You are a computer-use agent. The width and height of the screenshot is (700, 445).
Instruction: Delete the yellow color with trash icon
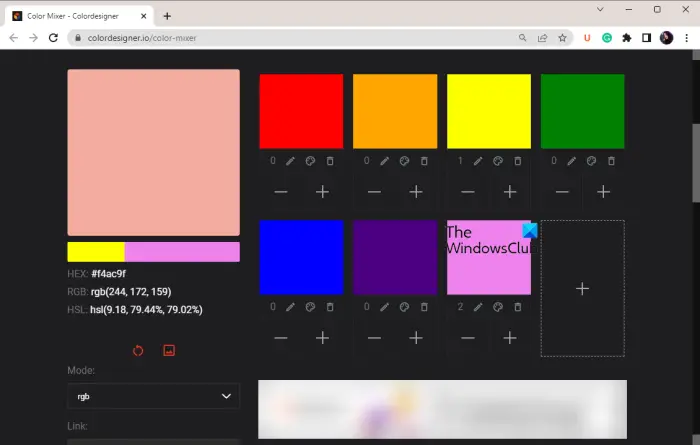point(517,161)
